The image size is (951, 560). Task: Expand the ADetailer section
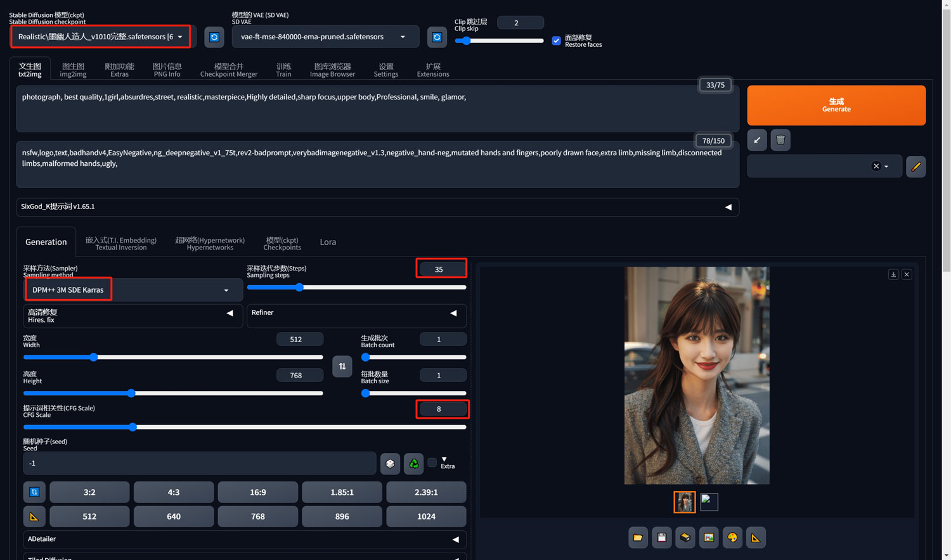point(245,539)
